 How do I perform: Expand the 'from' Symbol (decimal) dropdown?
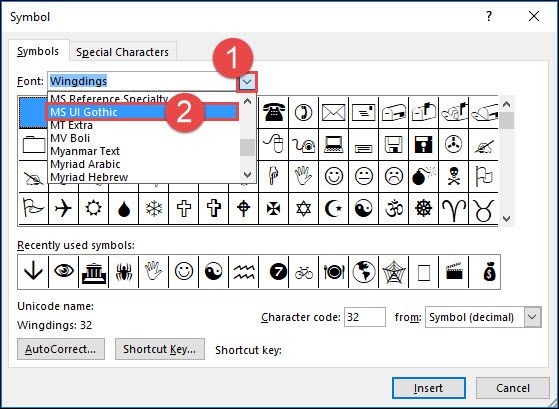pyautogui.click(x=532, y=317)
